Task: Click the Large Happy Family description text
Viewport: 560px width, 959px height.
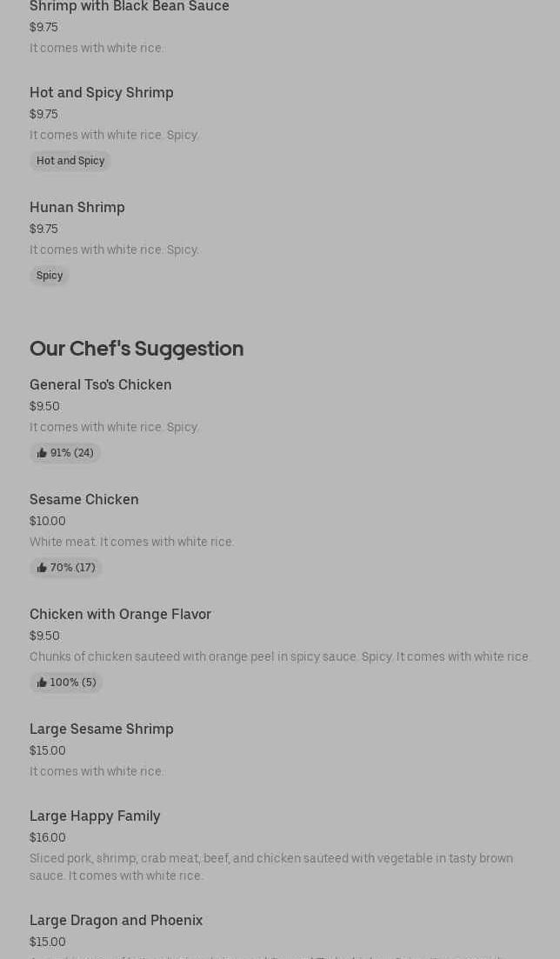Action: click(x=271, y=867)
